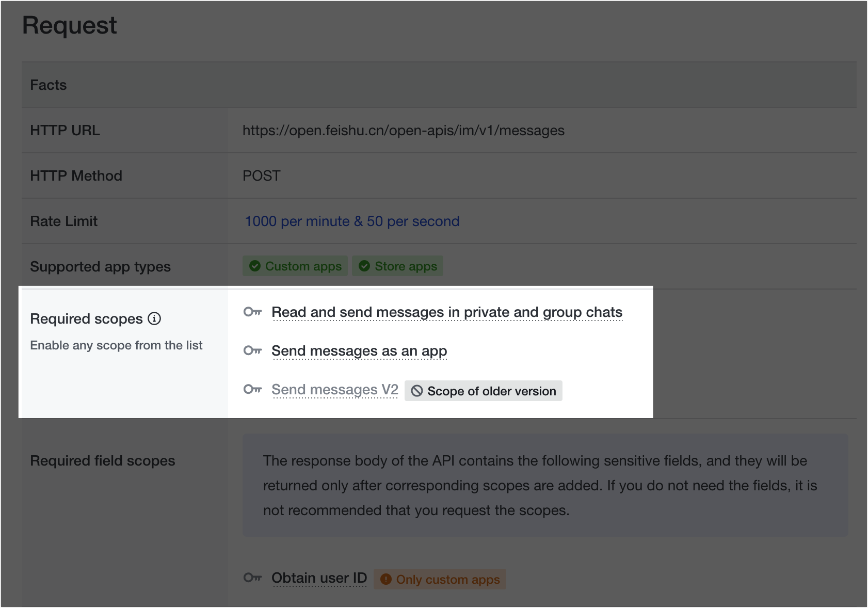Open the Send messages as an app scope

(x=359, y=351)
